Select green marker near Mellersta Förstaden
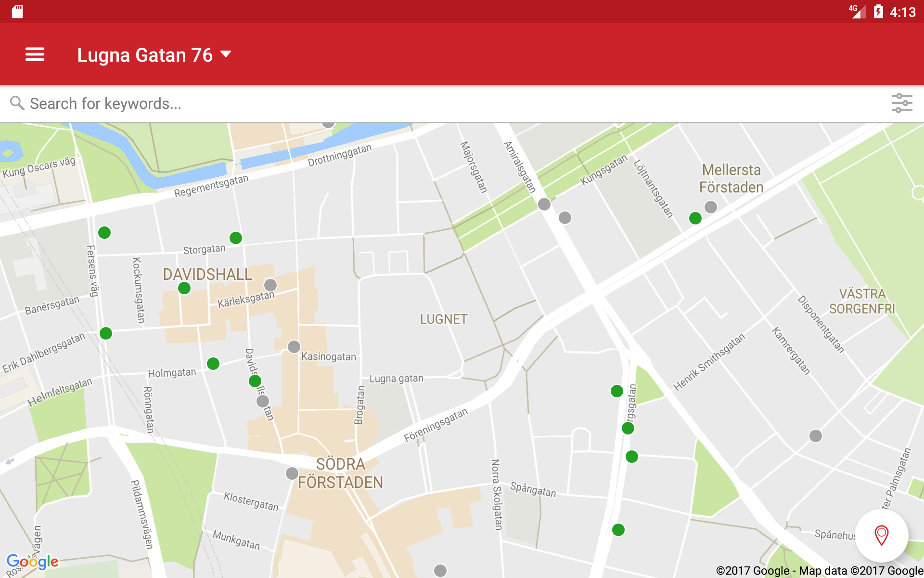The image size is (924, 578). pyautogui.click(x=695, y=219)
